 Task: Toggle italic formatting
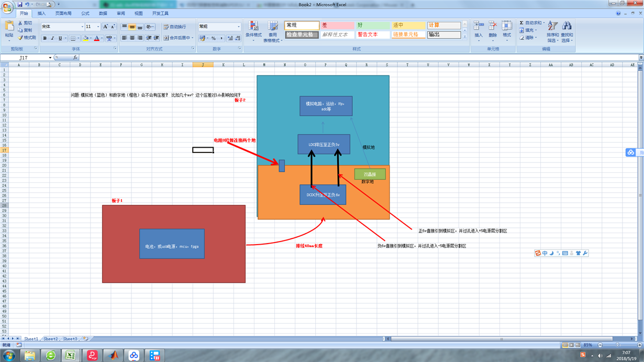coord(52,38)
